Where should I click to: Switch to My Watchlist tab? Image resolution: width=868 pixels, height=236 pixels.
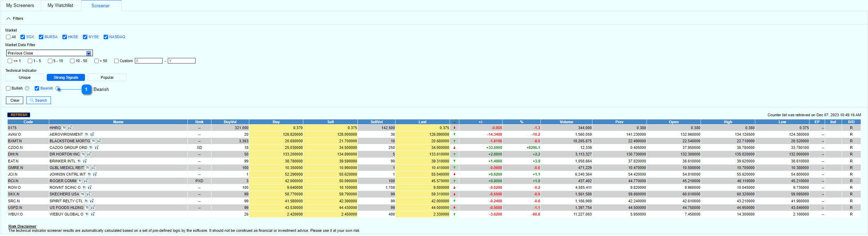click(x=60, y=6)
